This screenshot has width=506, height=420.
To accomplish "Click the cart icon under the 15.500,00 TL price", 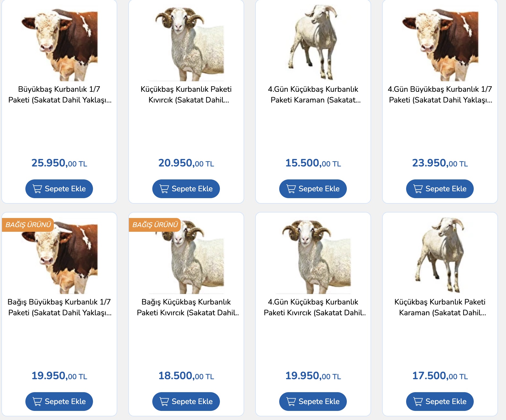I will pyautogui.click(x=291, y=189).
